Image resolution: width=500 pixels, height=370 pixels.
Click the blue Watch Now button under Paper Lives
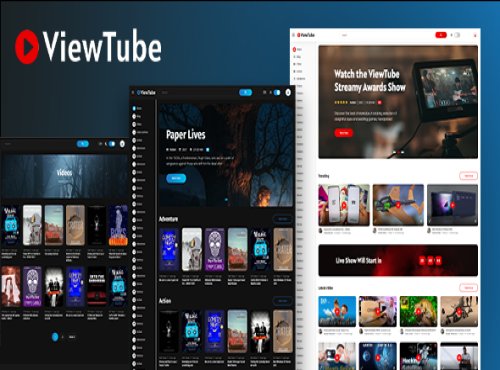(176, 178)
